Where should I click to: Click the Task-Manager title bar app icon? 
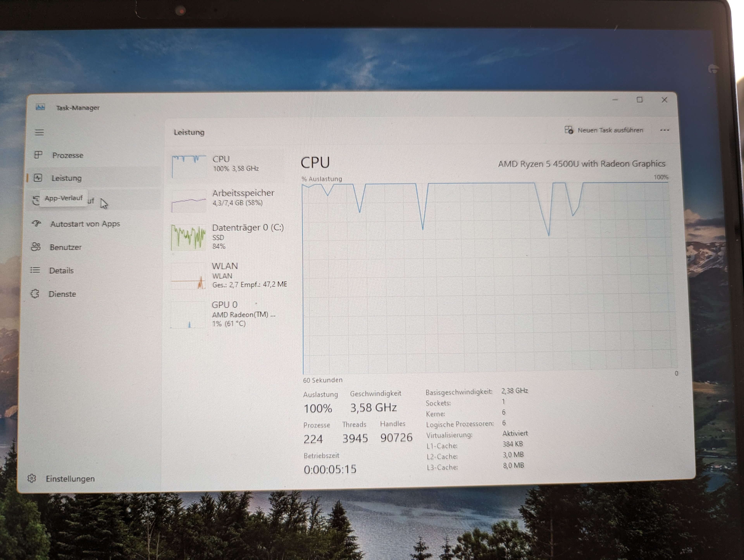point(40,107)
